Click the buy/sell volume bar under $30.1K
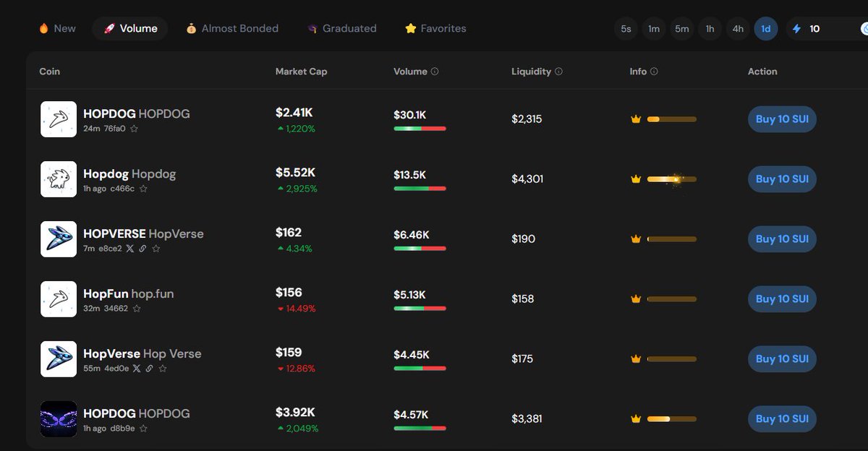868x451 pixels. 420,129
